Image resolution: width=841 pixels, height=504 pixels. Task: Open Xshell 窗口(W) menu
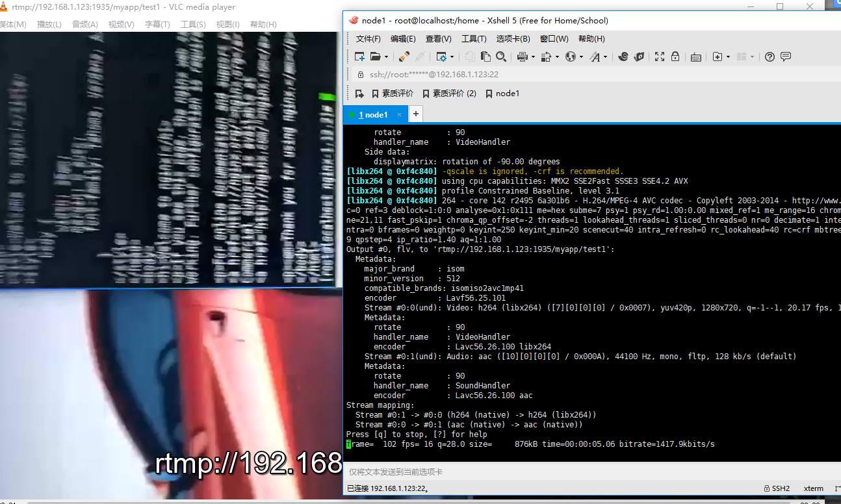[x=554, y=39]
